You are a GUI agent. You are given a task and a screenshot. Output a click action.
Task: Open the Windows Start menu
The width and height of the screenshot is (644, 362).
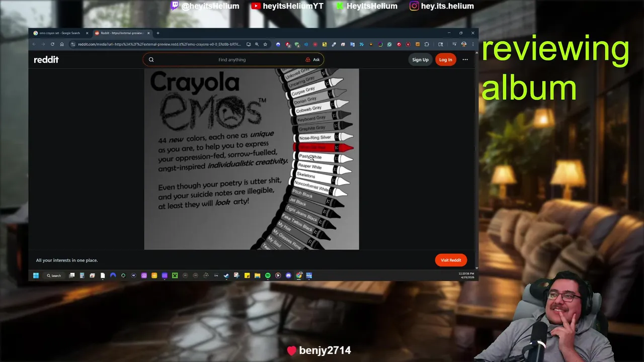coord(36,276)
